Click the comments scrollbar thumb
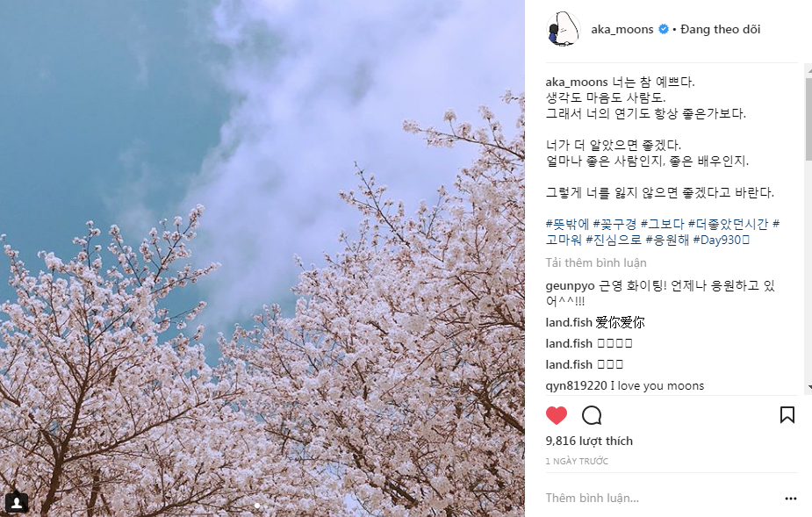Viewport: 812px width, 517px height. click(808, 119)
